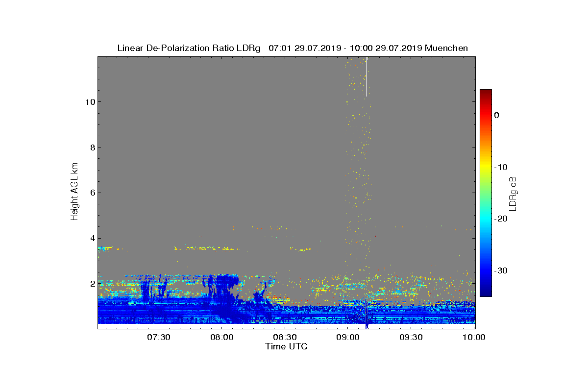Click the white vertical line near 11 km
Viewport: 588px width, 392px height.
pos(366,77)
